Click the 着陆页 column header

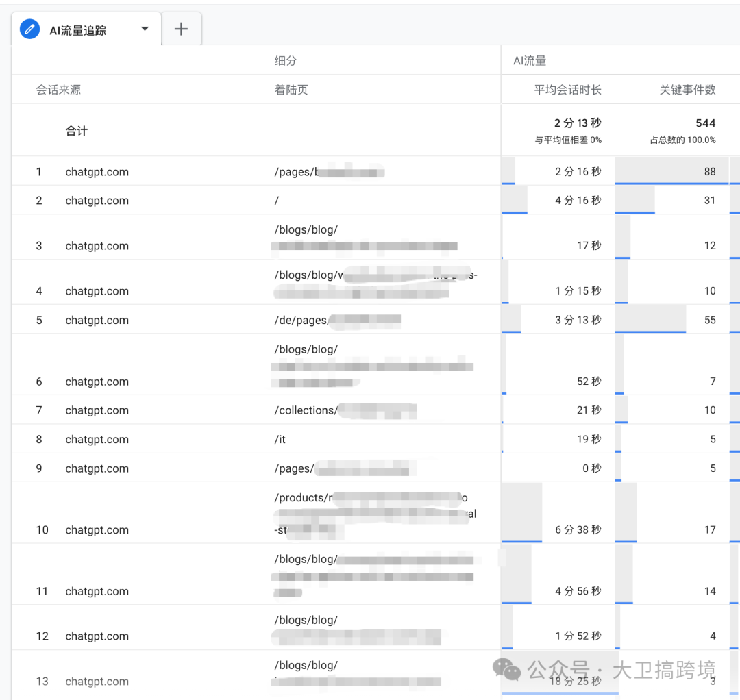click(291, 90)
